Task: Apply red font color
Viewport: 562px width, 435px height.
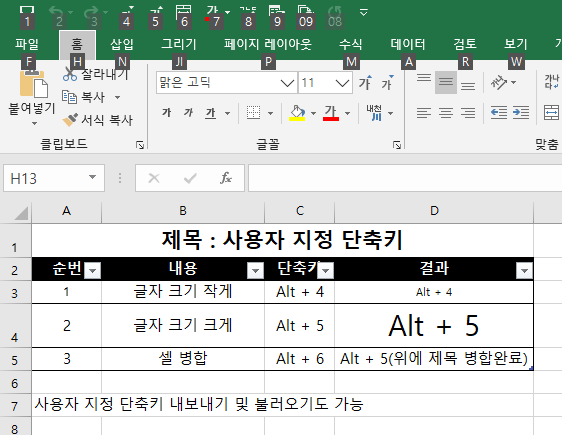Action: click(x=330, y=113)
